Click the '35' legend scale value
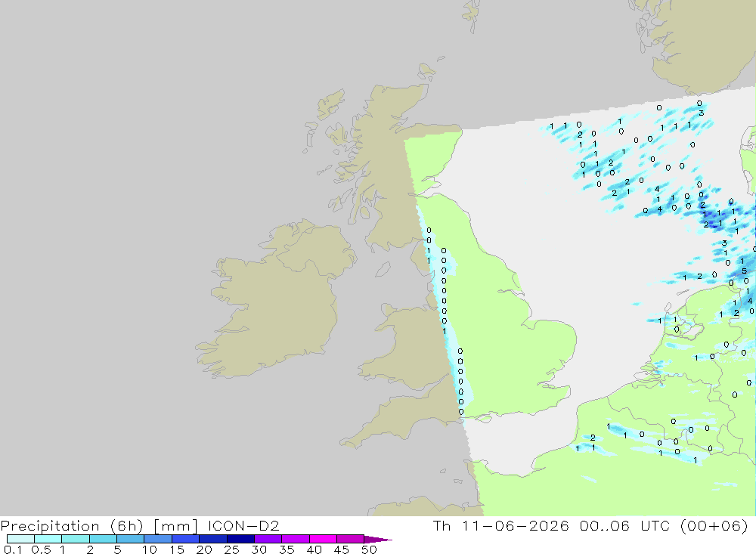 (287, 549)
